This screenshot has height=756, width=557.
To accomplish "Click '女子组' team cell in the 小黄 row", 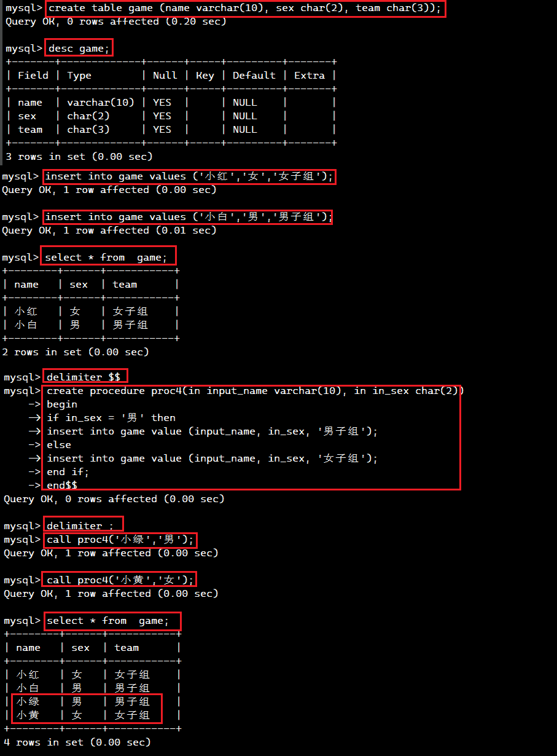I will click(132, 715).
